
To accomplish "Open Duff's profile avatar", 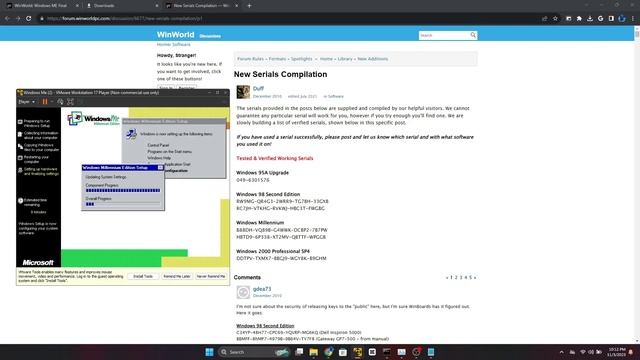I will pos(243,92).
